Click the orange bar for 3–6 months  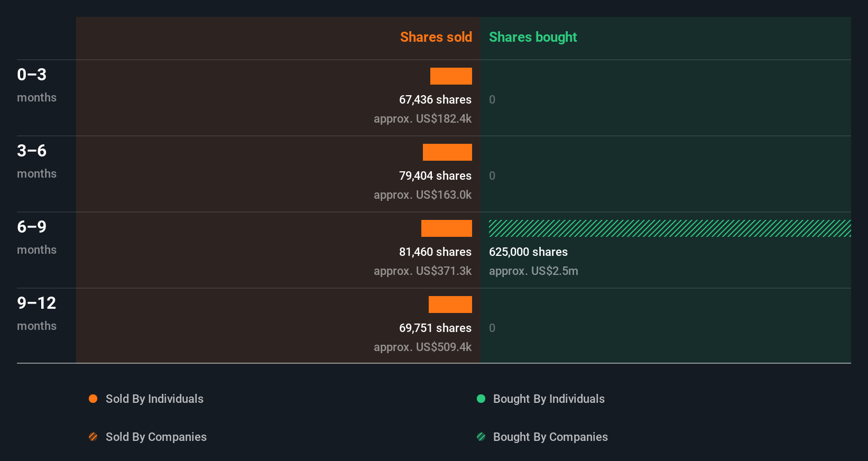[447, 152]
